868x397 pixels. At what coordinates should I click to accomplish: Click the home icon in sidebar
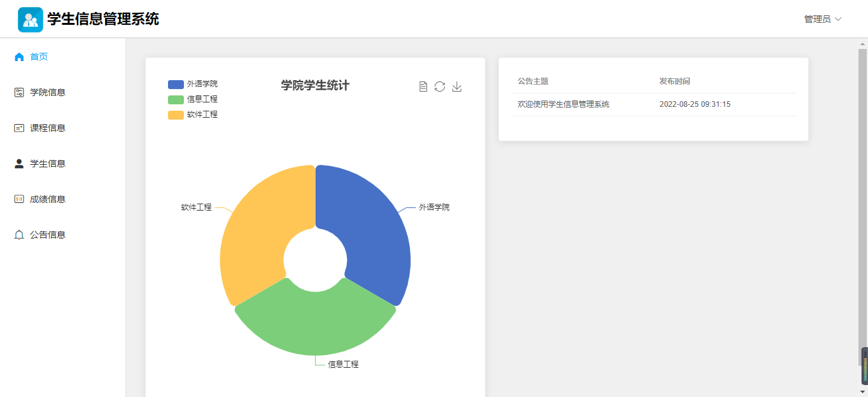(x=19, y=57)
